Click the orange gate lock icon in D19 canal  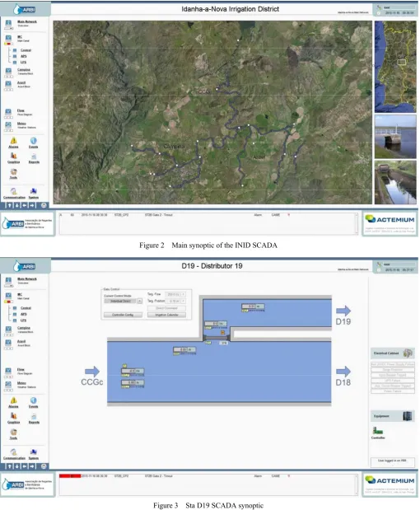(222, 332)
